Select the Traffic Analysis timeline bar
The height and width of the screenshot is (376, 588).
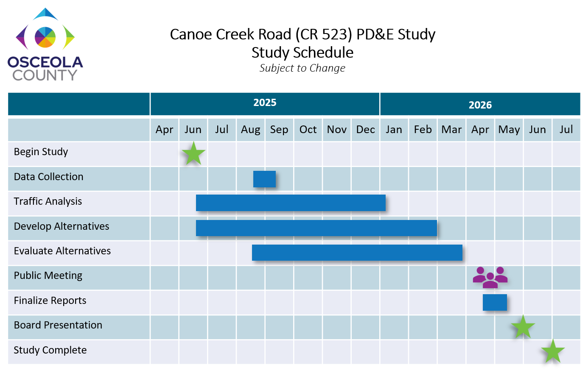[x=291, y=203]
